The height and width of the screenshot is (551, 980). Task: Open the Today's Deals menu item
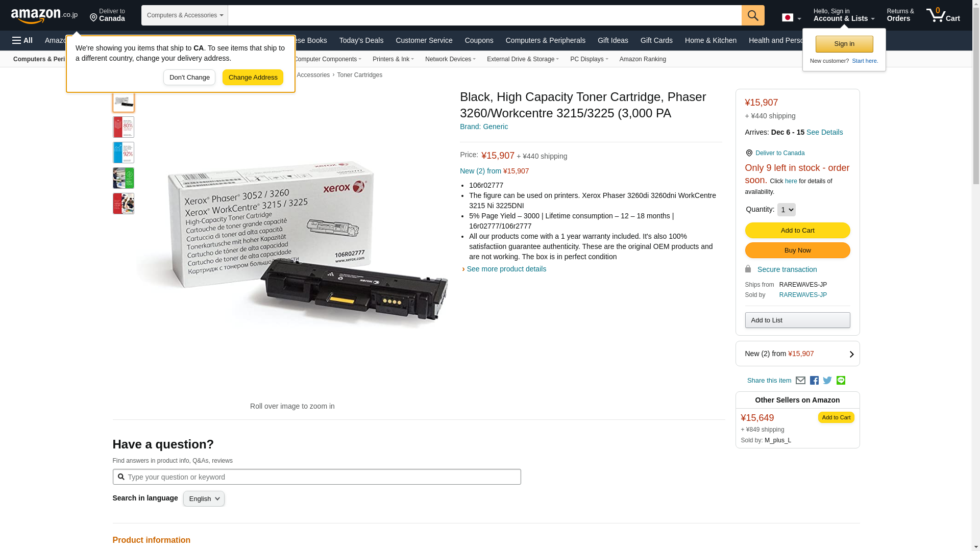point(361,40)
